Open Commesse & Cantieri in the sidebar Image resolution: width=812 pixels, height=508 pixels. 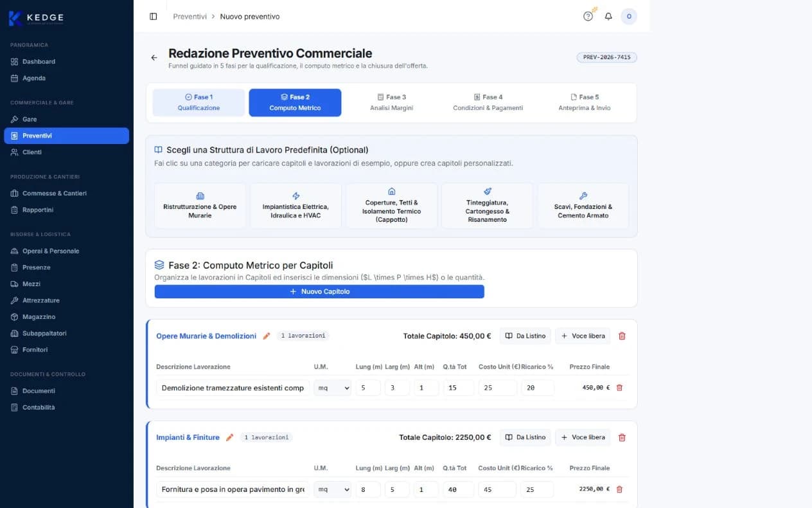coord(67,194)
